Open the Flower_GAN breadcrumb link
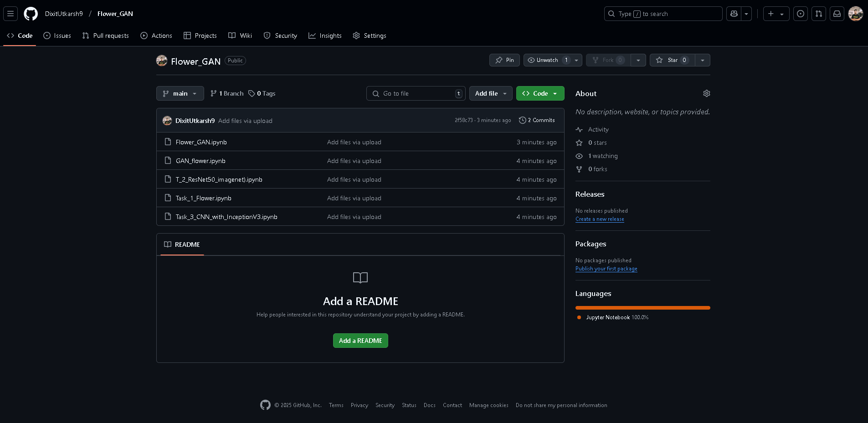This screenshot has height=423, width=868. click(115, 14)
